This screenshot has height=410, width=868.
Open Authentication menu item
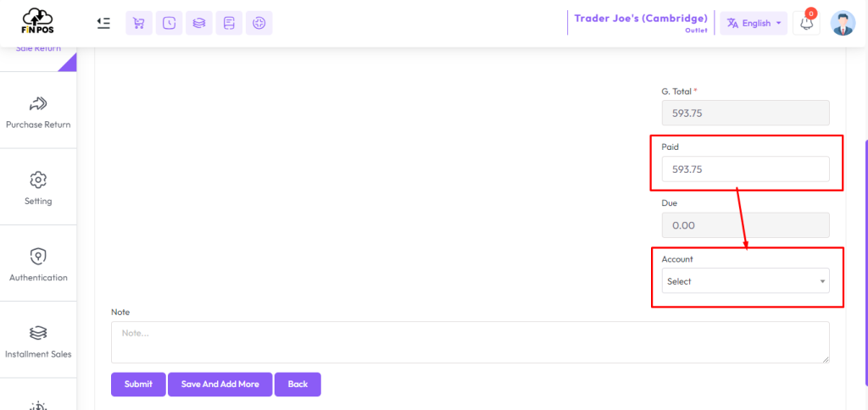(38, 263)
